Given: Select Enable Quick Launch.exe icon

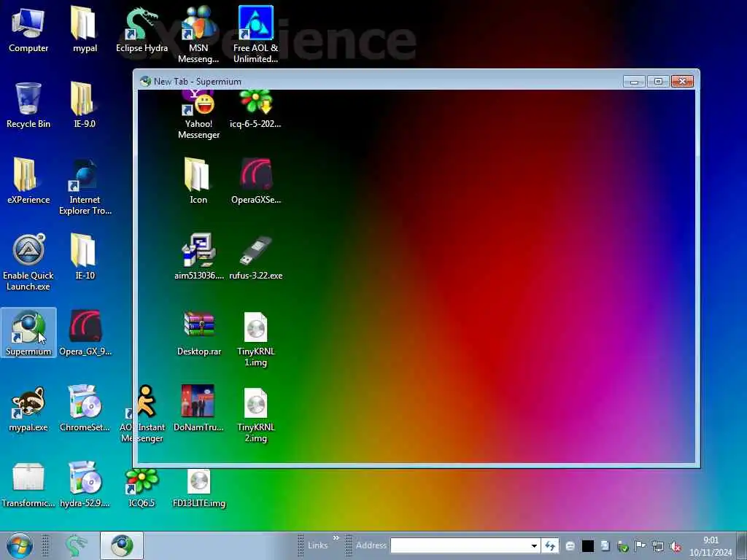Looking at the screenshot, I should [28, 262].
